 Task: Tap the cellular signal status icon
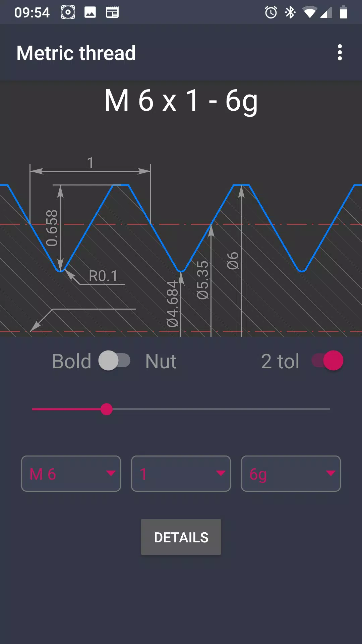(326, 13)
